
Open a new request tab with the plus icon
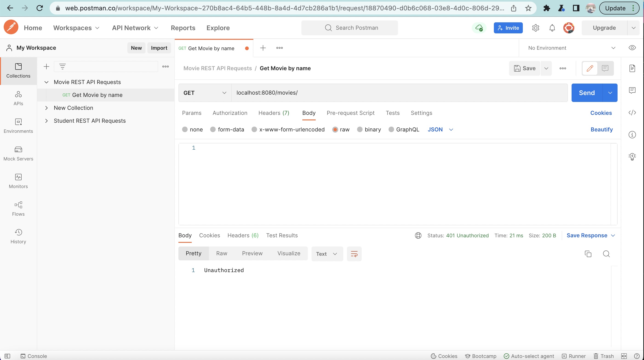(x=263, y=48)
